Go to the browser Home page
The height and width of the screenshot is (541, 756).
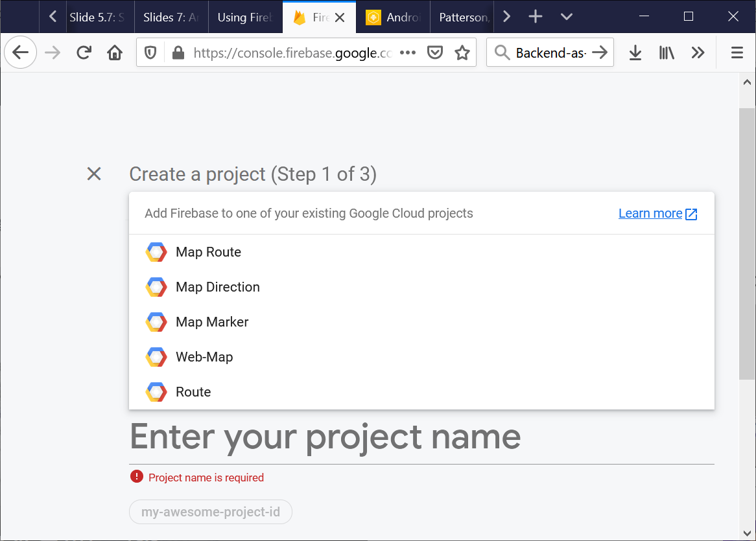(115, 52)
